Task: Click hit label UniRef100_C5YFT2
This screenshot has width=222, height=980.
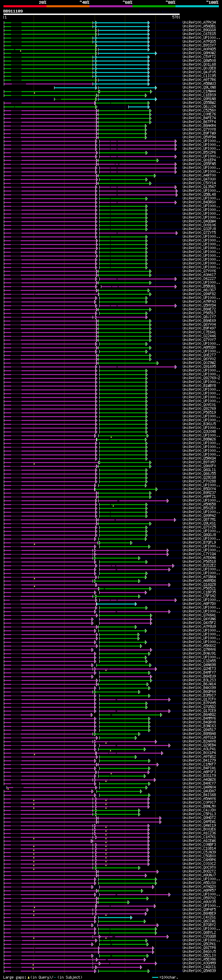Action: click(199, 57)
